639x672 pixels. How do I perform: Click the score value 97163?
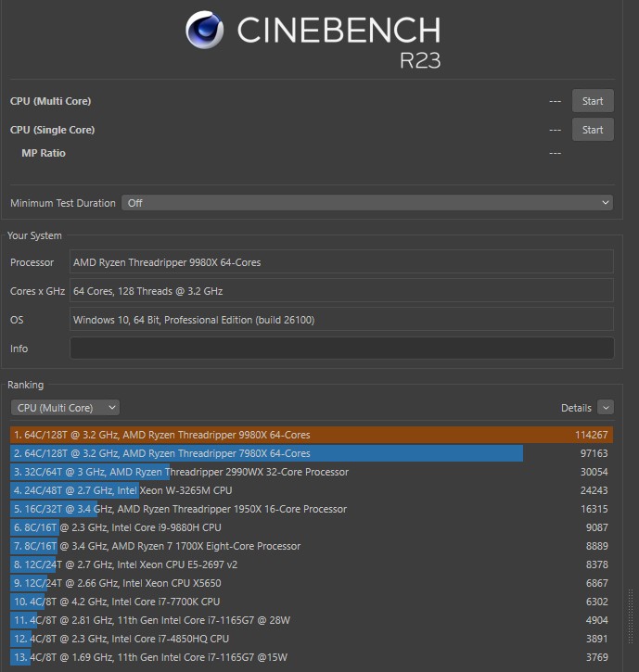pyautogui.click(x=594, y=453)
